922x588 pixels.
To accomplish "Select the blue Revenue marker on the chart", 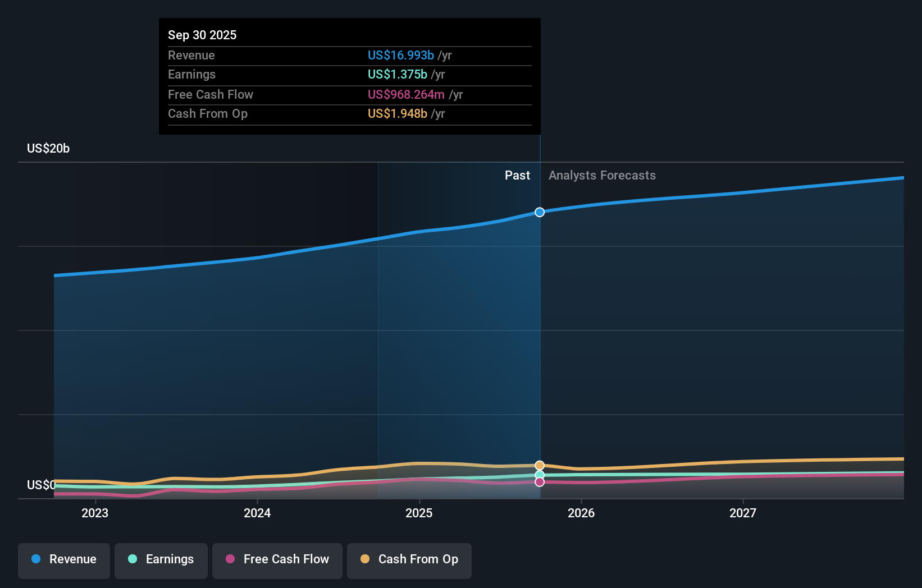I will tap(539, 212).
